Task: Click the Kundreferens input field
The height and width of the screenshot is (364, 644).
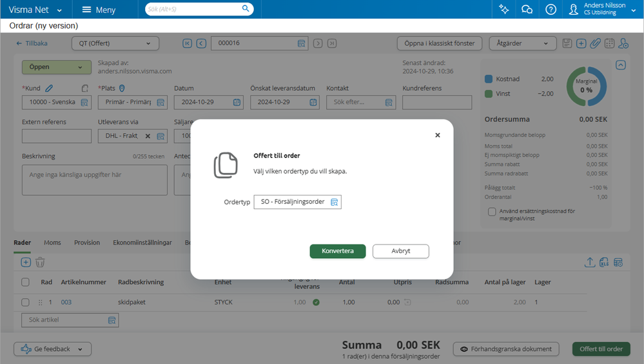Action: [437, 103]
